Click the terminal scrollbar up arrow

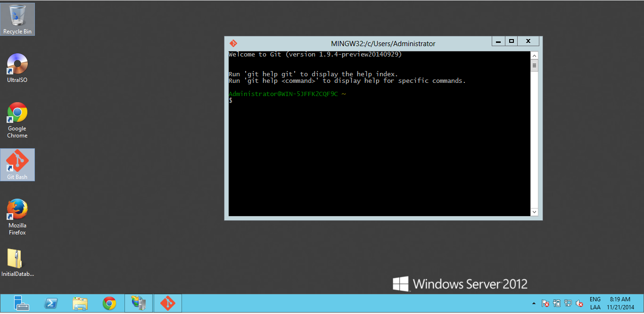534,55
